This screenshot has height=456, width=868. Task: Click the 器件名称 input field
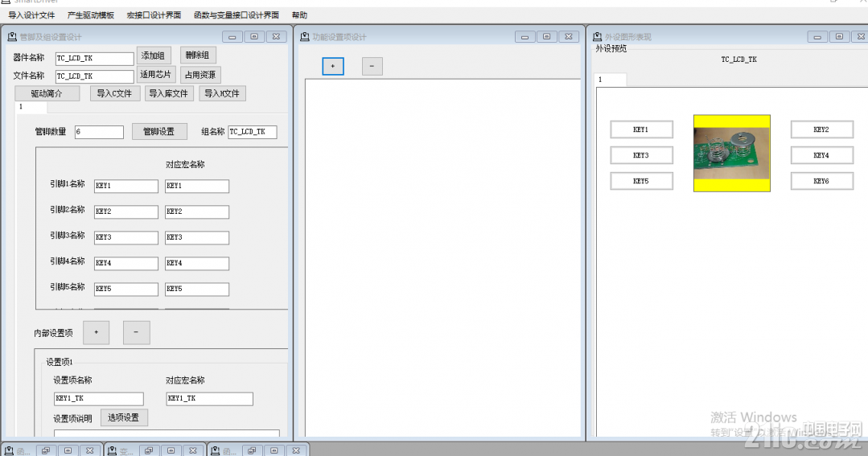(95, 58)
